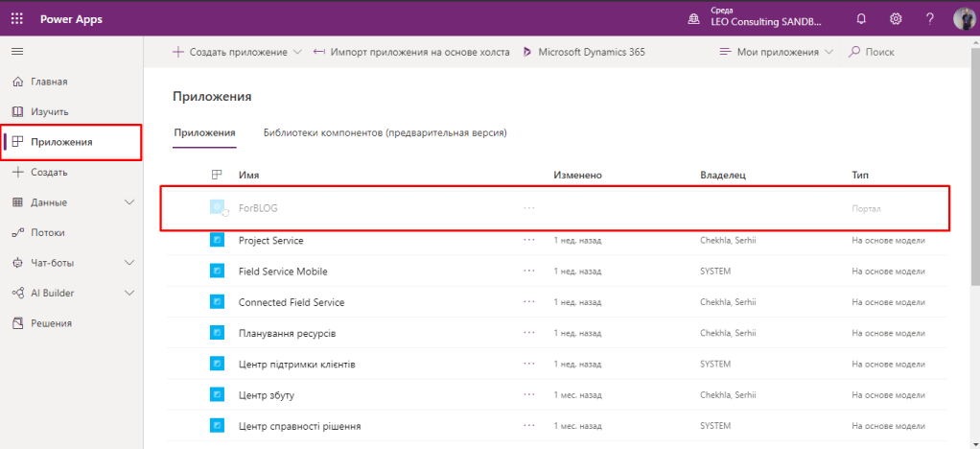The height and width of the screenshot is (449, 980).
Task: Expand the Создать приложение dropdown
Action: click(x=297, y=52)
